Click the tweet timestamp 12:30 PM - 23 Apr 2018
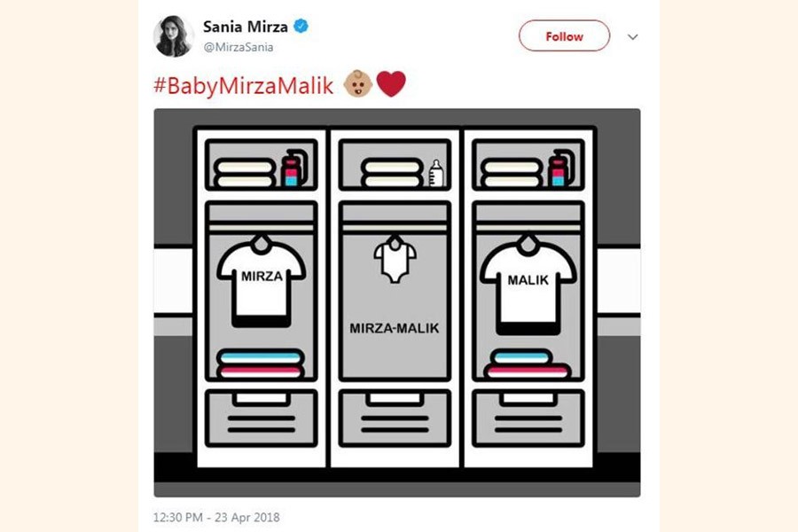The image size is (798, 532). pyautogui.click(x=216, y=517)
